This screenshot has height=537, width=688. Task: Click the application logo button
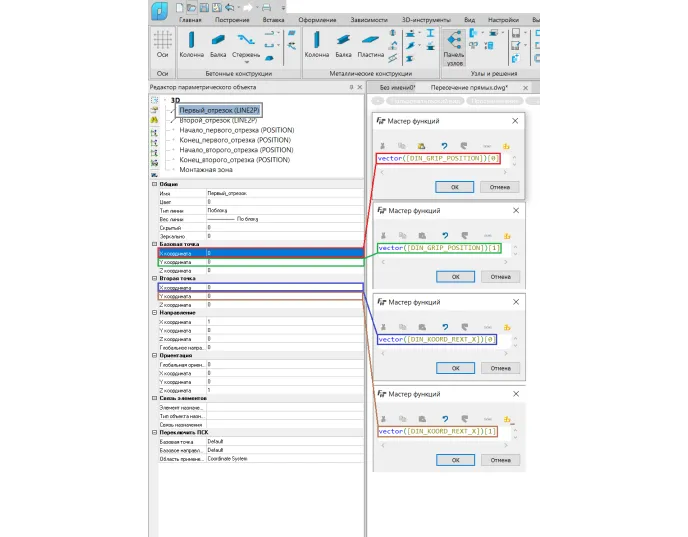coord(159,11)
